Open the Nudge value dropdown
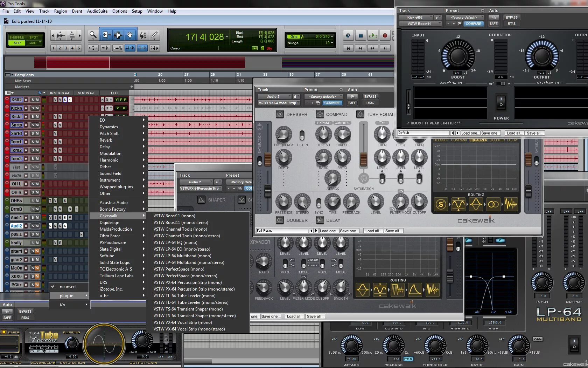This screenshot has width=588, height=368. pos(332,43)
